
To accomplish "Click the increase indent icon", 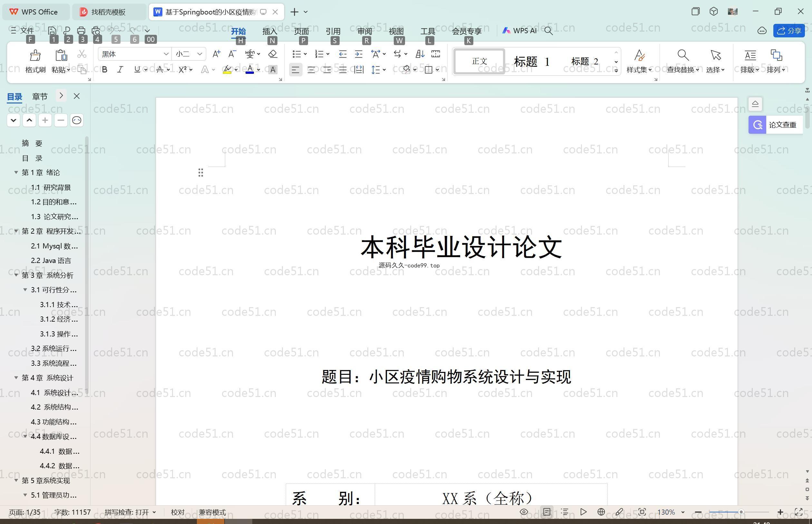I will 359,54.
